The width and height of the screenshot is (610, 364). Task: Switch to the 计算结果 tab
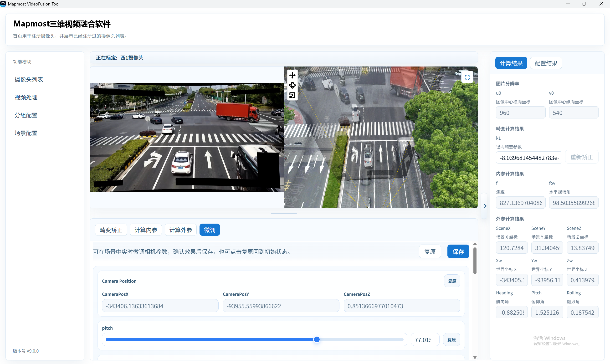(511, 63)
